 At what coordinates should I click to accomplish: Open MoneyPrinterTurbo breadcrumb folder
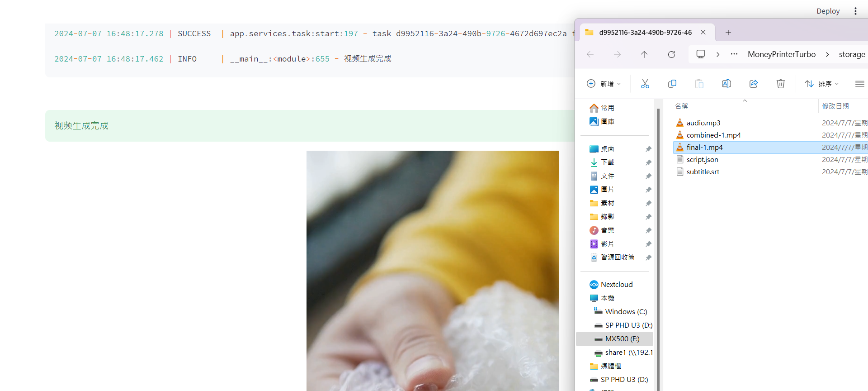[782, 54]
